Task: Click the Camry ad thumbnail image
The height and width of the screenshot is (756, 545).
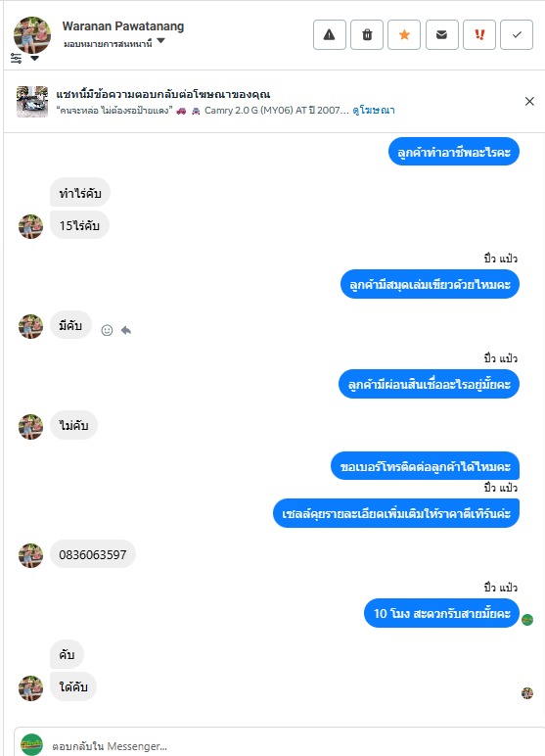Action: point(32,102)
